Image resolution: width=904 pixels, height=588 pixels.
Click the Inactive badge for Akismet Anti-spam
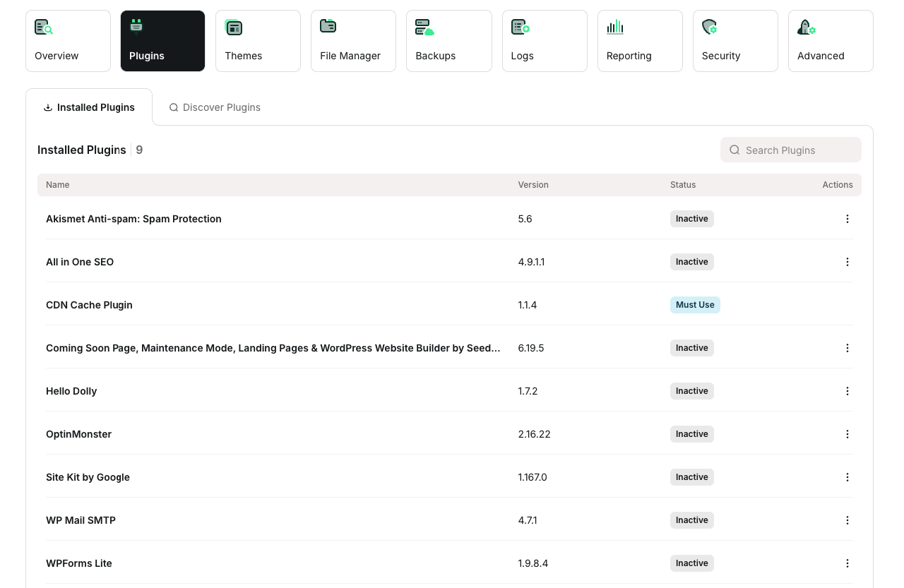[x=692, y=219]
